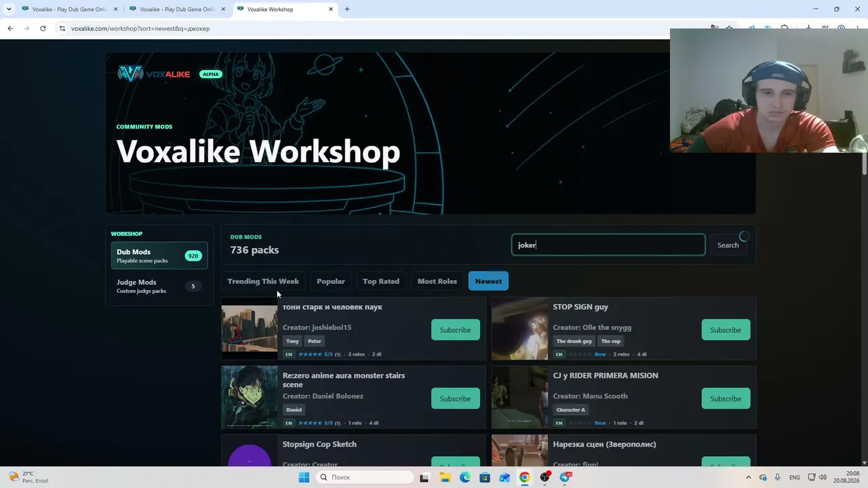Select the Voxalike Workshop browser tab
This screenshot has height=488, width=868.
pyautogui.click(x=285, y=9)
